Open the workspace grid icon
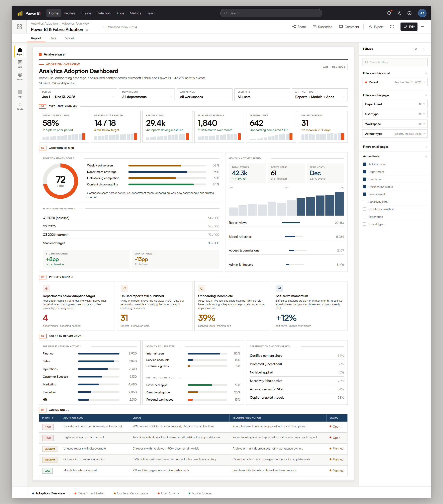Screen dimensions: 443x504 20,27
